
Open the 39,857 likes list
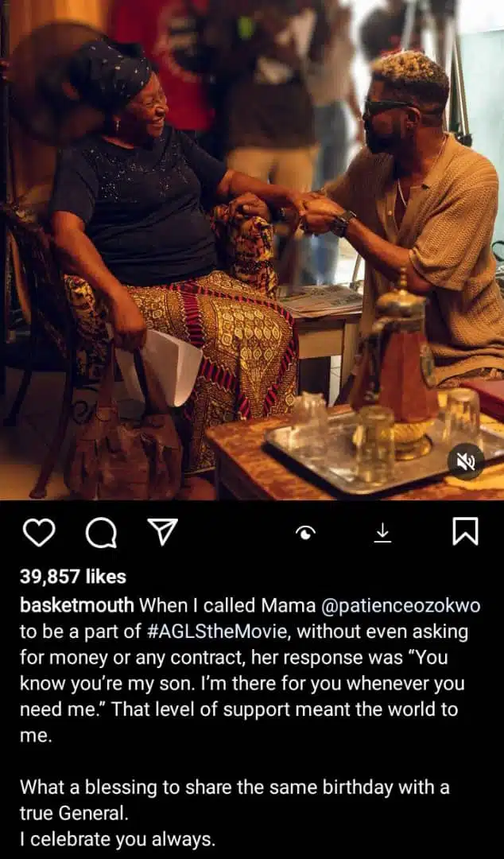[73, 576]
